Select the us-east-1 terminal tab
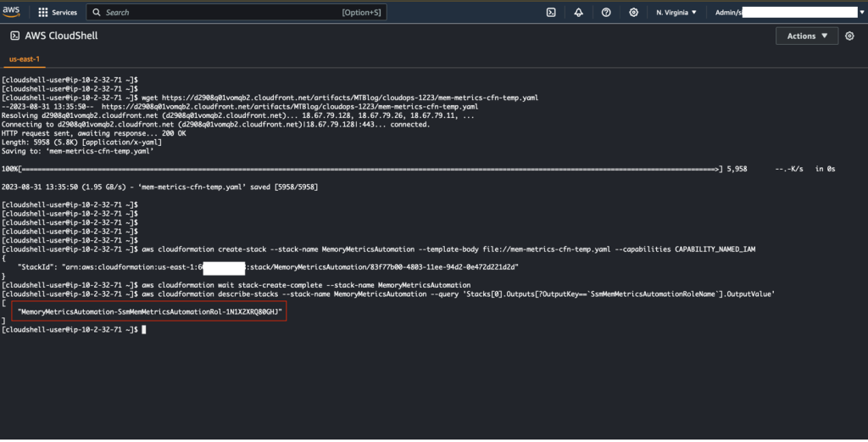The height and width of the screenshot is (442, 868). (25, 59)
